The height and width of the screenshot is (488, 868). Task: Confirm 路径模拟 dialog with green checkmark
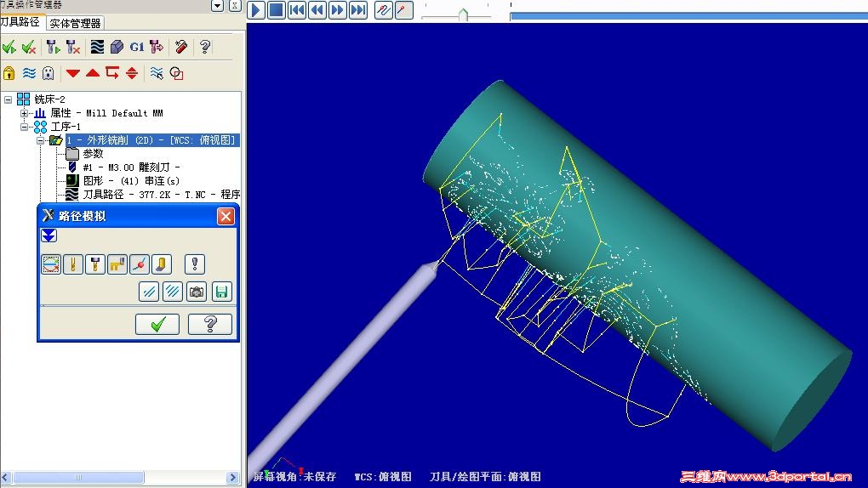[x=157, y=324]
